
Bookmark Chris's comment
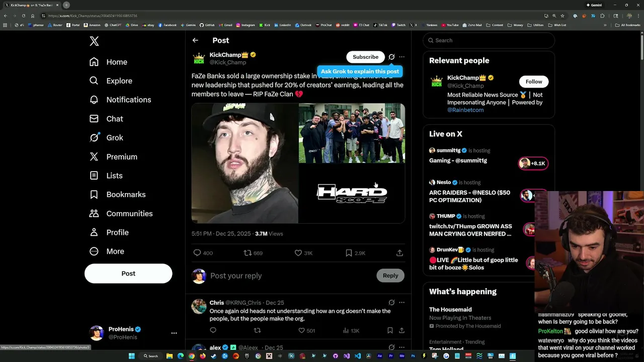coord(390,330)
